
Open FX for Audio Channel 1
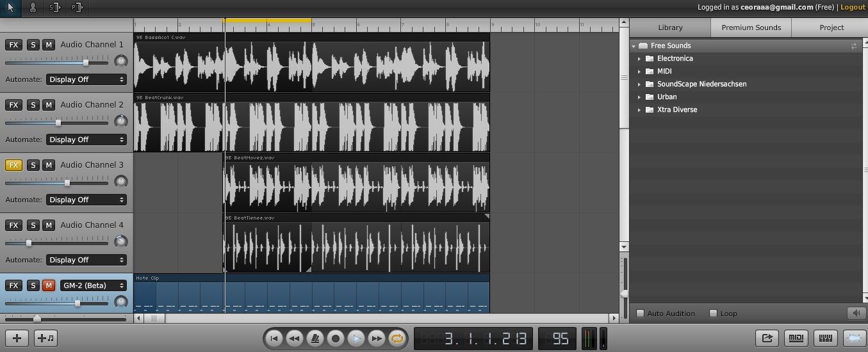click(13, 45)
